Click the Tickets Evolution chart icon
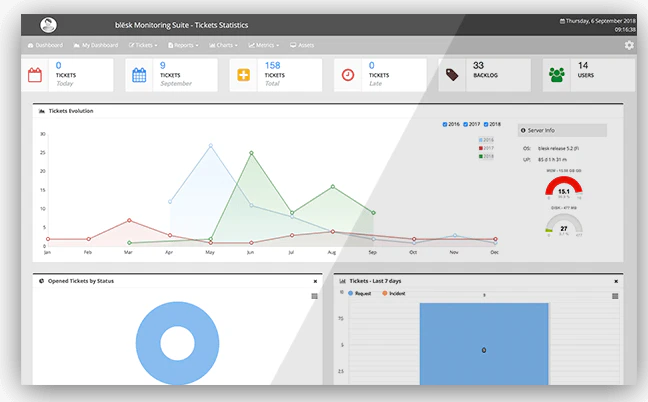 42,111
